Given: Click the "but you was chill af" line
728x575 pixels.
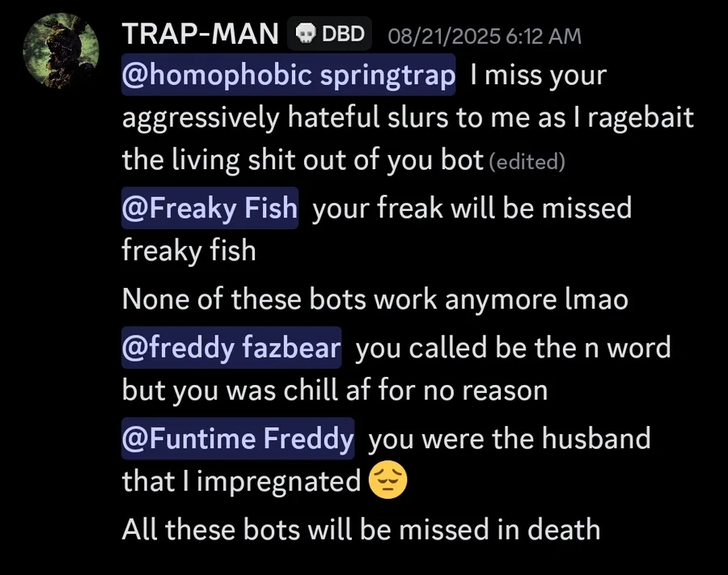Looking at the screenshot, I should click(x=335, y=391).
